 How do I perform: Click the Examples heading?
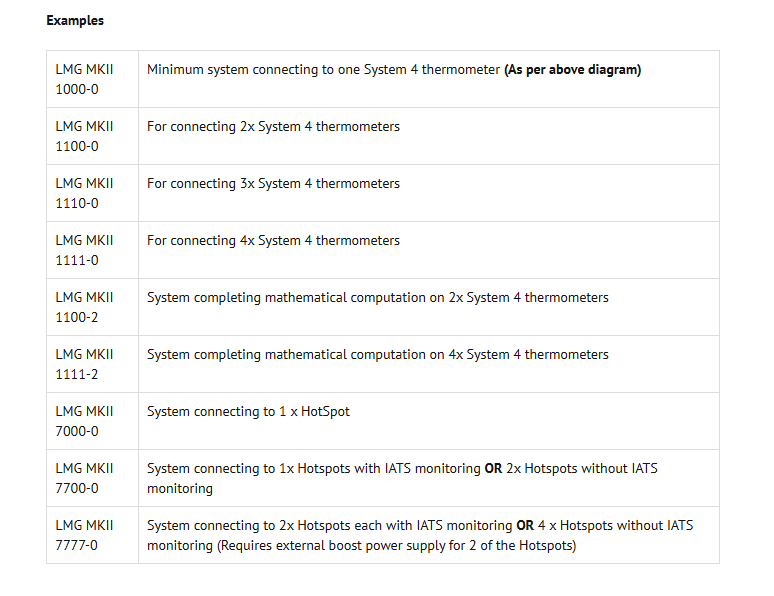(x=75, y=20)
